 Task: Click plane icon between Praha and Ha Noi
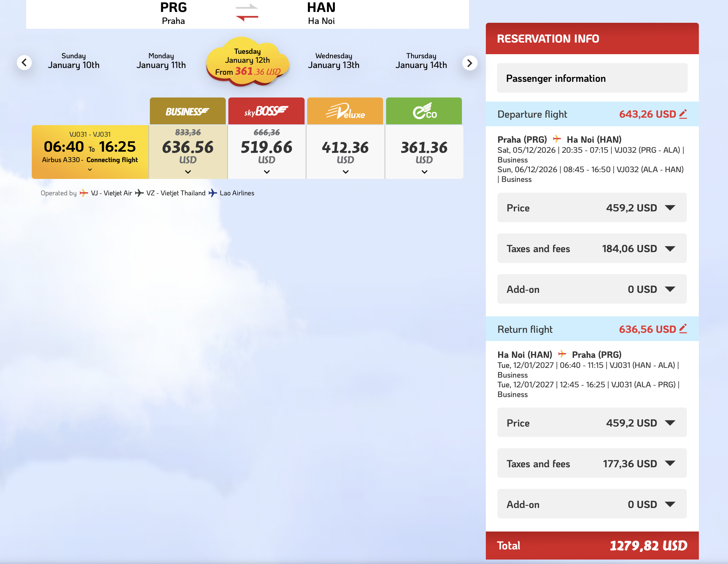click(557, 139)
